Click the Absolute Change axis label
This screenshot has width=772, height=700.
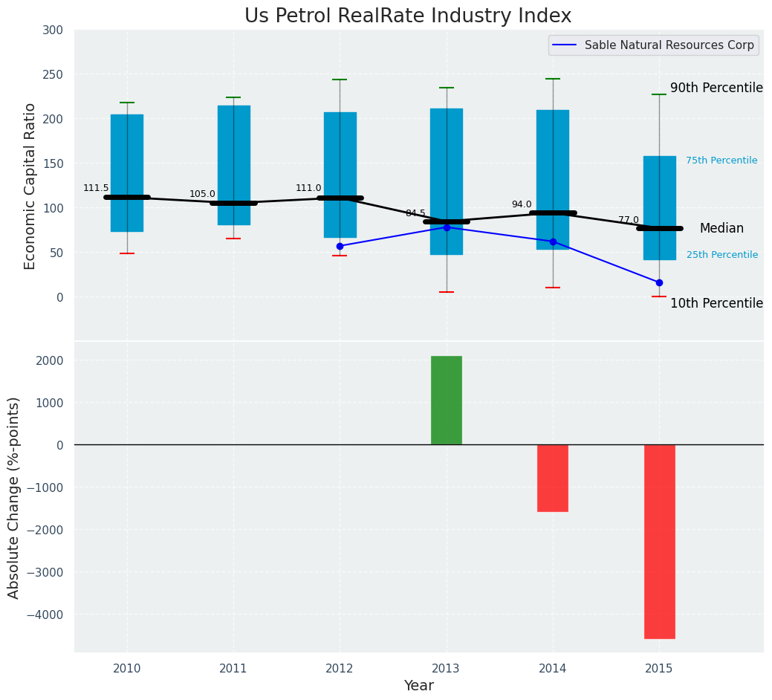coord(13,498)
